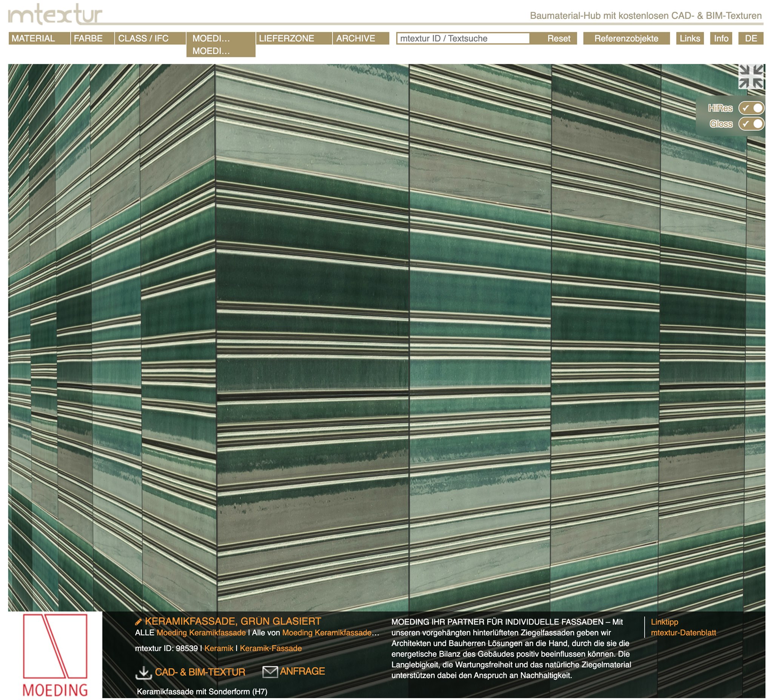Image resolution: width=773 pixels, height=700 pixels.
Task: Open the Linktipp link
Action: [665, 622]
